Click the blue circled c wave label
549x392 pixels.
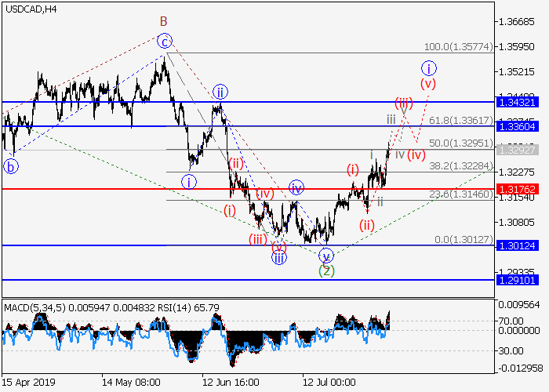[164, 42]
